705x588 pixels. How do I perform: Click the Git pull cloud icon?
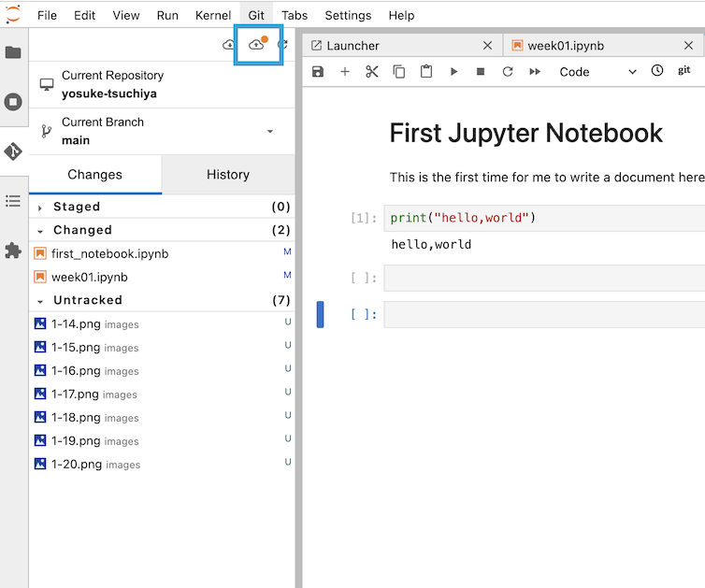(228, 45)
